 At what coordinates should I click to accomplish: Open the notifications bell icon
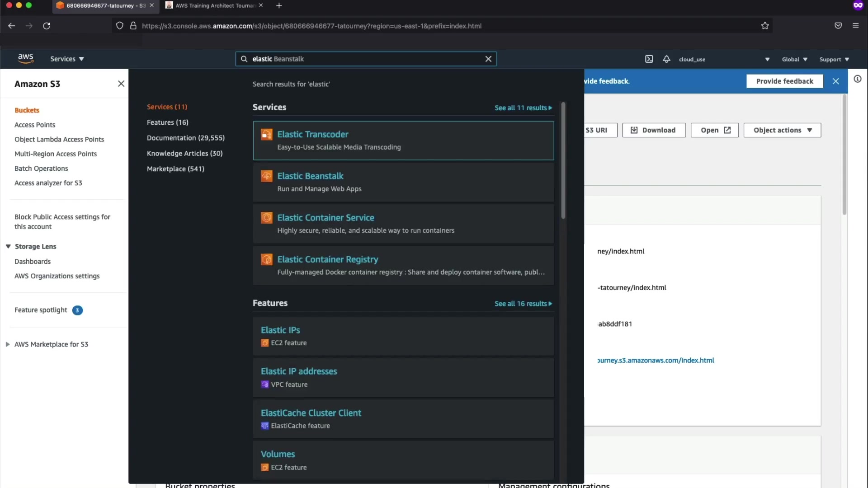pos(666,59)
